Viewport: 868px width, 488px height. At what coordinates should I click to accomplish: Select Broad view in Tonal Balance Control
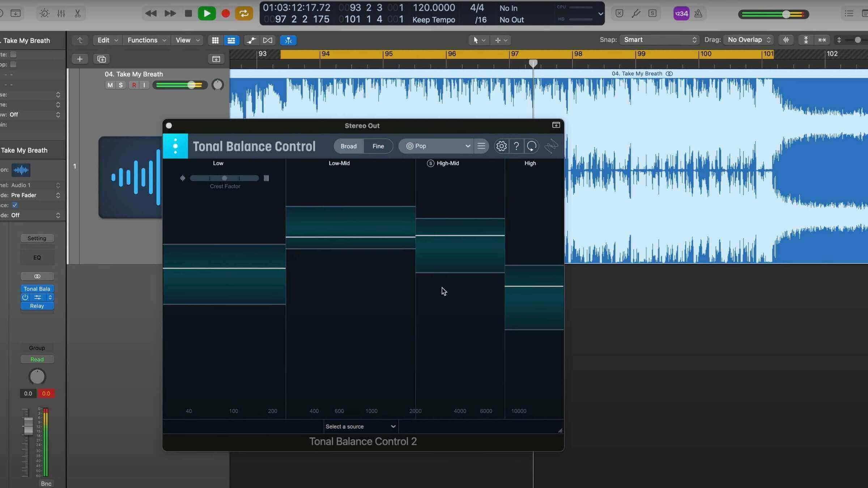pyautogui.click(x=349, y=146)
